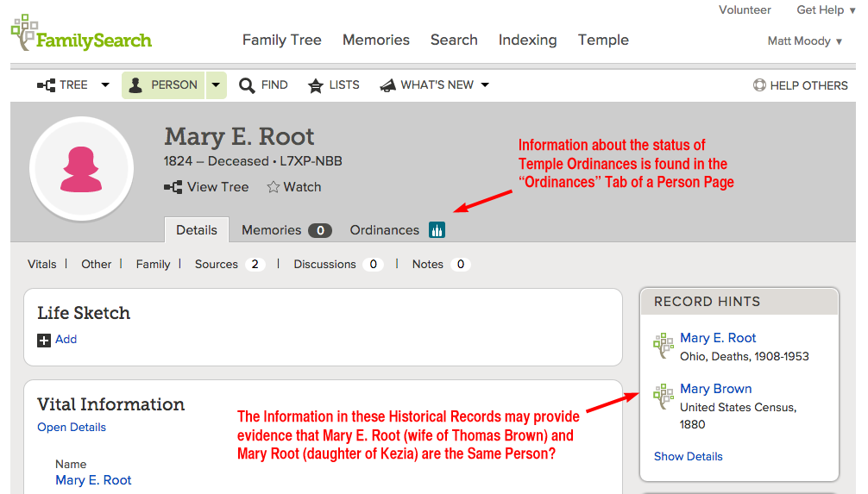868x494 pixels.
Task: Click the tree icon beside Mary E. Root hint
Action: coord(664,346)
